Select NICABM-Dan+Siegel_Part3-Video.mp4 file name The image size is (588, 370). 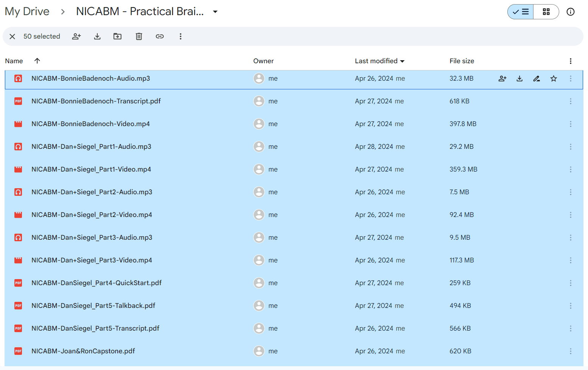click(92, 260)
